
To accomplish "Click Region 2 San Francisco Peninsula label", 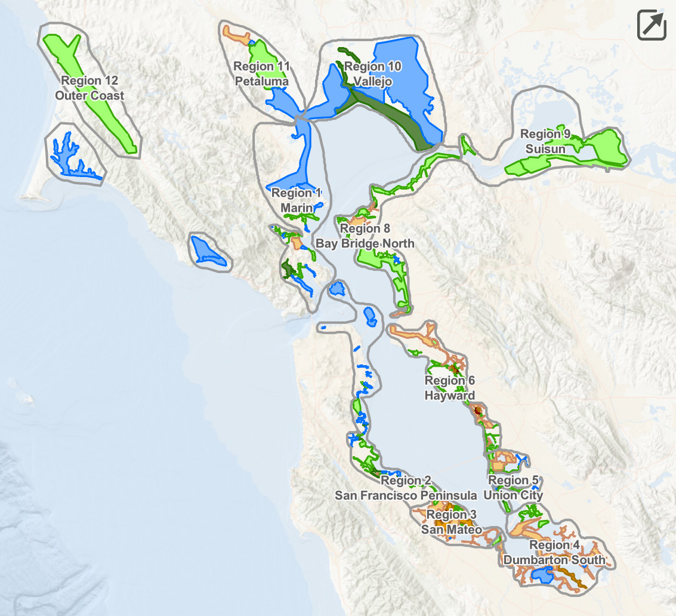I will click(x=406, y=488).
